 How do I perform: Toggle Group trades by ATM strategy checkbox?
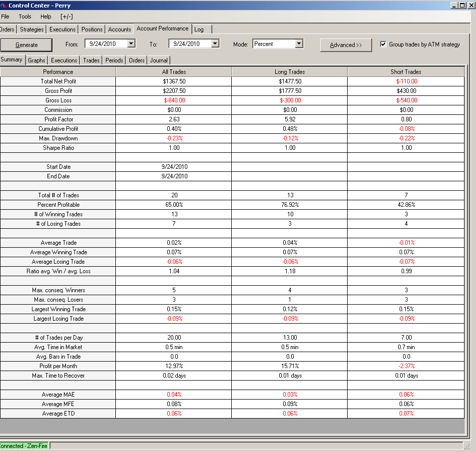click(x=383, y=44)
